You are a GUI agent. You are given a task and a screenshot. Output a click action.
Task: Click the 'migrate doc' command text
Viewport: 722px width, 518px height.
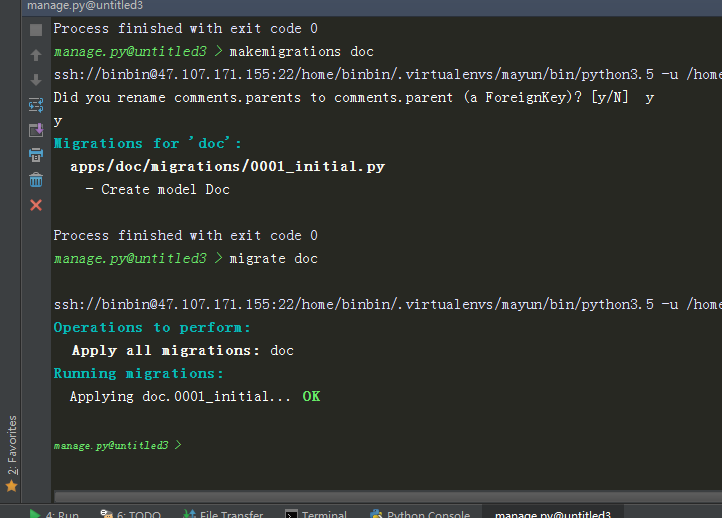pyautogui.click(x=274, y=258)
